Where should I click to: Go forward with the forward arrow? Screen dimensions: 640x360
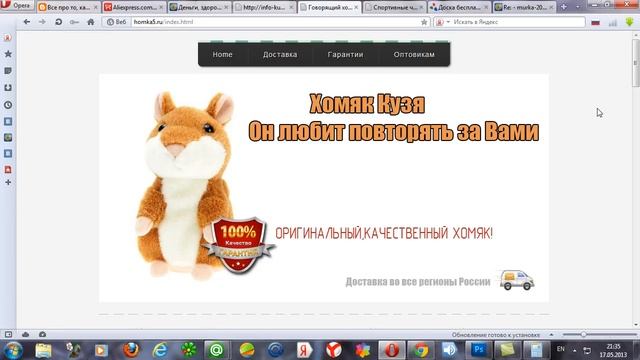click(x=42, y=22)
